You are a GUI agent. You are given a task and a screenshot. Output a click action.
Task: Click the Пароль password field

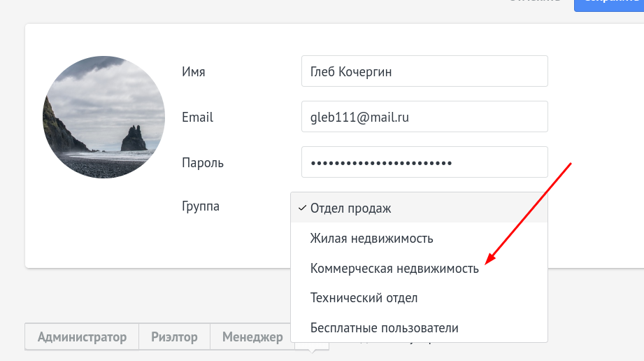[424, 162]
